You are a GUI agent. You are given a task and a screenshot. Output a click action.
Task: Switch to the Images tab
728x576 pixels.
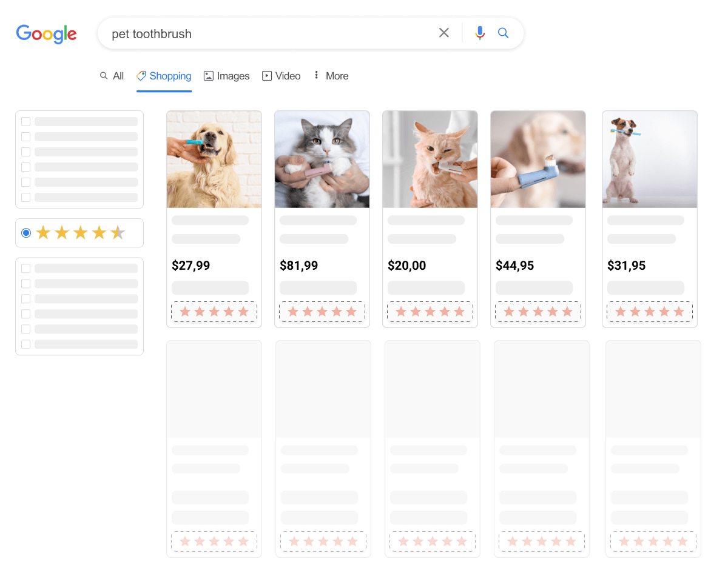pyautogui.click(x=227, y=76)
